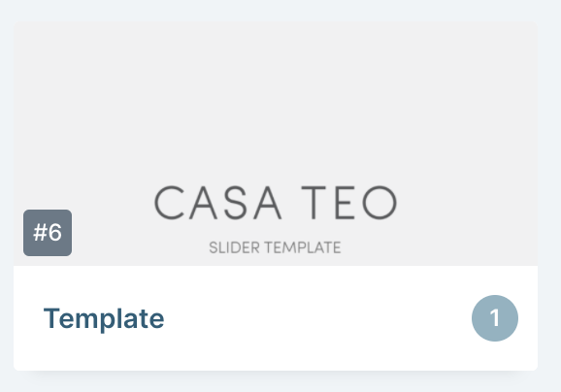This screenshot has width=561, height=392.
Task: Select the dark slate ID badge #6
Action: (x=48, y=233)
